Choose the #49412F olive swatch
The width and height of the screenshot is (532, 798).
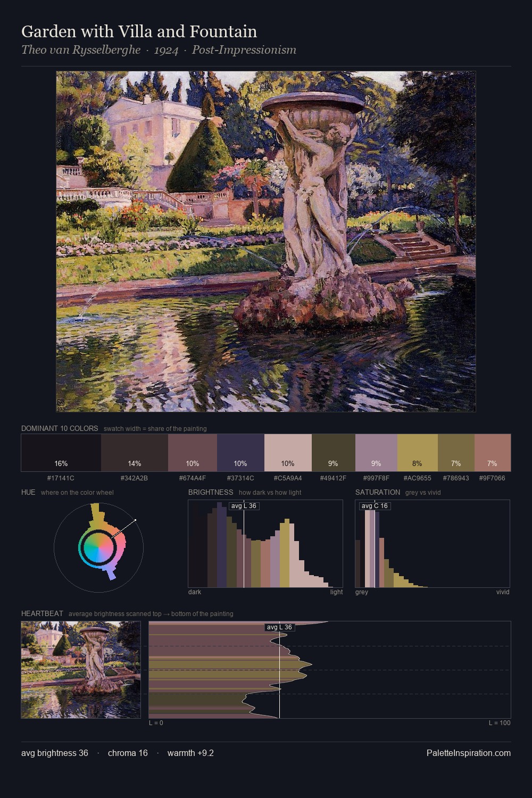(x=333, y=453)
